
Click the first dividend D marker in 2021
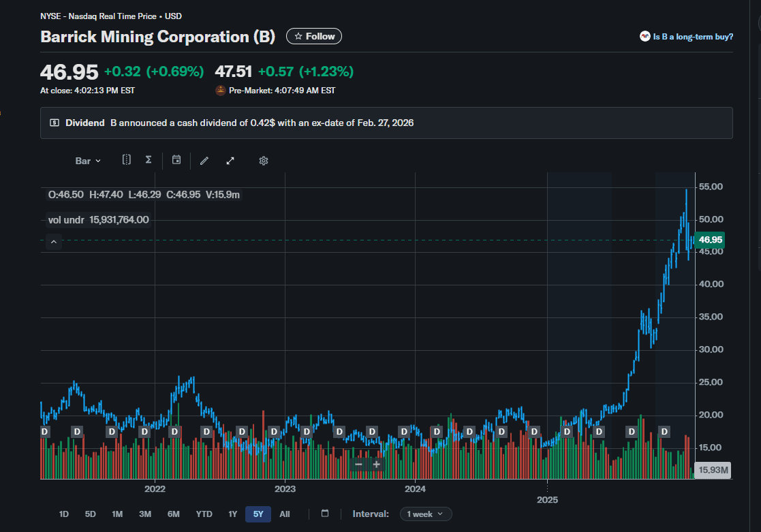[x=45, y=431]
